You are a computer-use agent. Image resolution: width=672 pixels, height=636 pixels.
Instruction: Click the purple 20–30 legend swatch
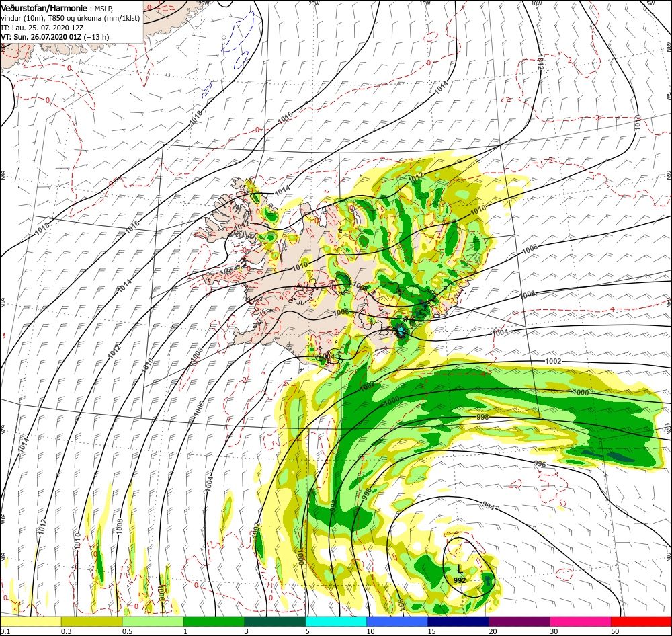click(519, 621)
